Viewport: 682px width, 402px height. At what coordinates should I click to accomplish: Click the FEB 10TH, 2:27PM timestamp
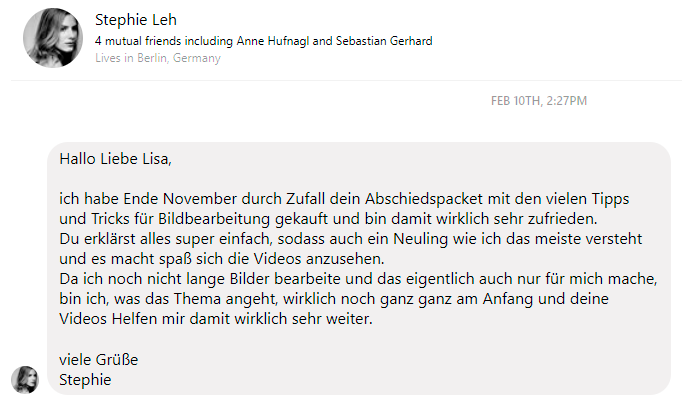(x=538, y=101)
